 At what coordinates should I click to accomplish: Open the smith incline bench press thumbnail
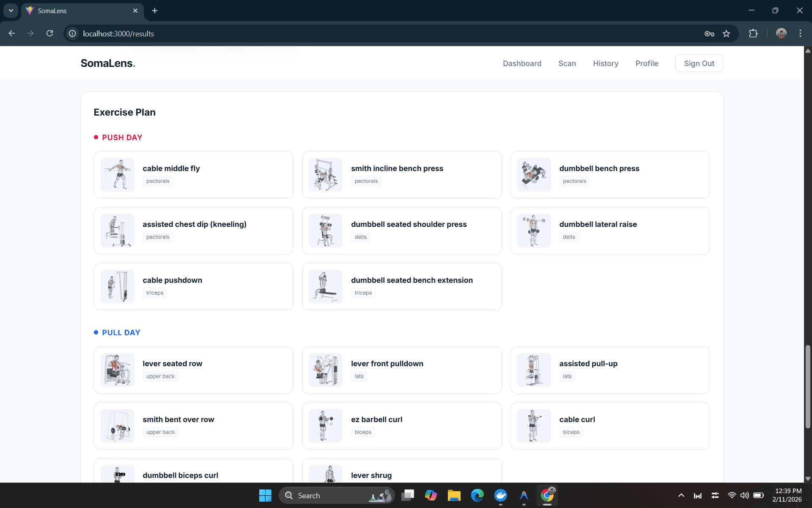(326, 175)
